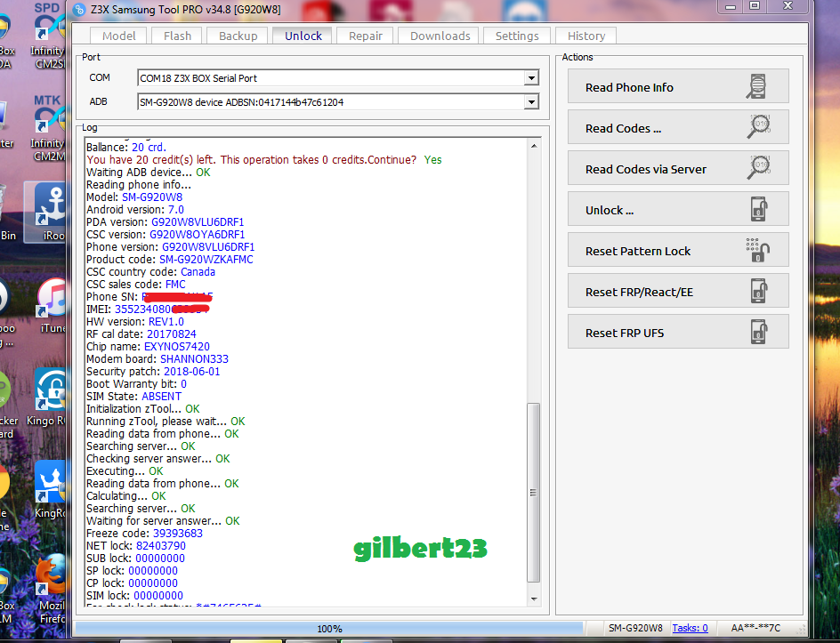Image resolution: width=840 pixels, height=643 pixels.
Task: Click the SM-G920W8 status bar entry
Action: tap(634, 628)
